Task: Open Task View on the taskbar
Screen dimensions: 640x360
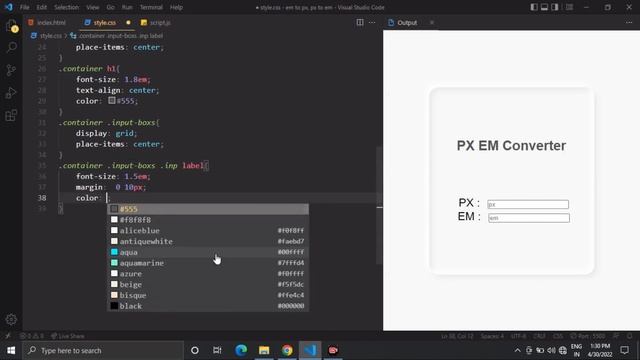Action: tap(217, 350)
